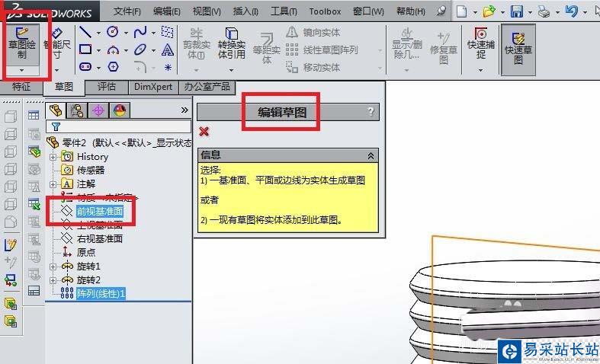
Task: Switch to the 评估 ribbon tab
Action: pos(107,87)
